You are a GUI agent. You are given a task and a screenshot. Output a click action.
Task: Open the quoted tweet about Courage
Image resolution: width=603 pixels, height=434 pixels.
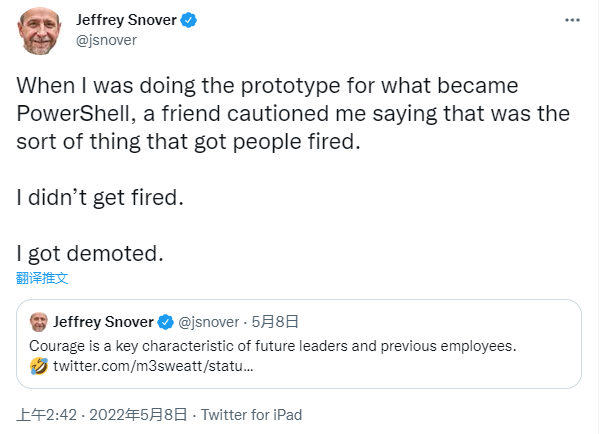coord(299,344)
